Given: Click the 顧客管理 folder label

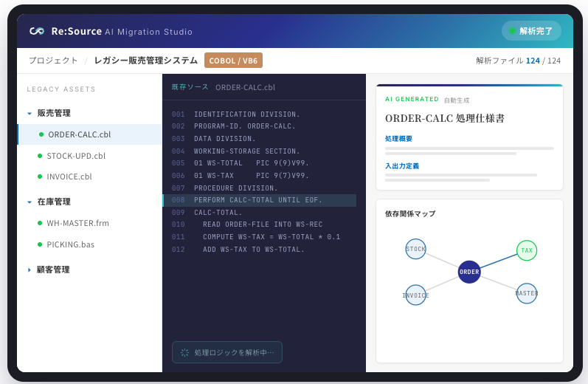Looking at the screenshot, I should [53, 270].
